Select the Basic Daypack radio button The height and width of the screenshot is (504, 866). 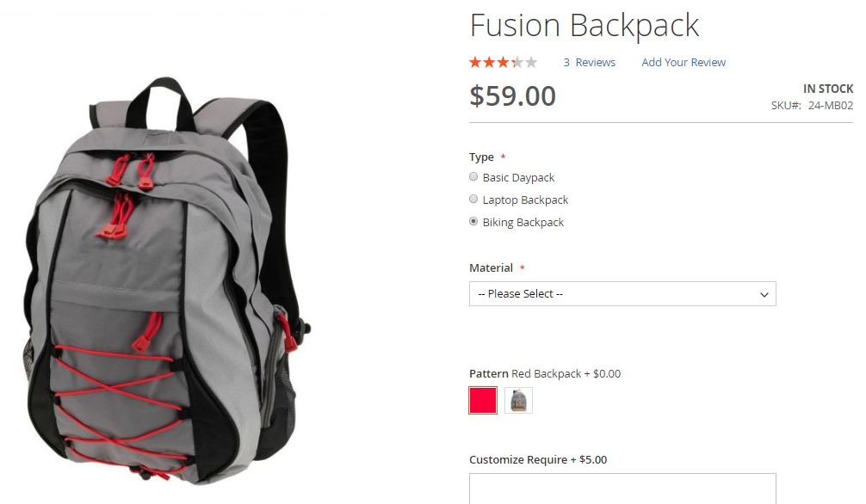pyautogui.click(x=473, y=176)
